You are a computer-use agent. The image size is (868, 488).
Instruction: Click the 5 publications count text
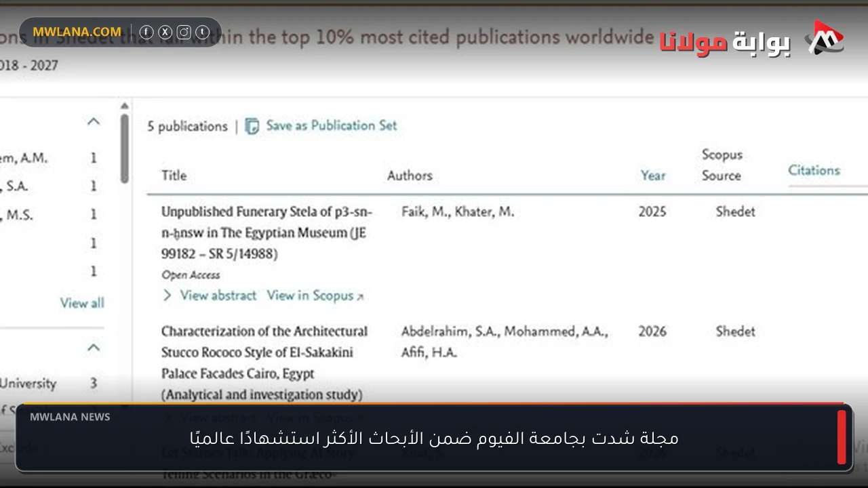(188, 127)
